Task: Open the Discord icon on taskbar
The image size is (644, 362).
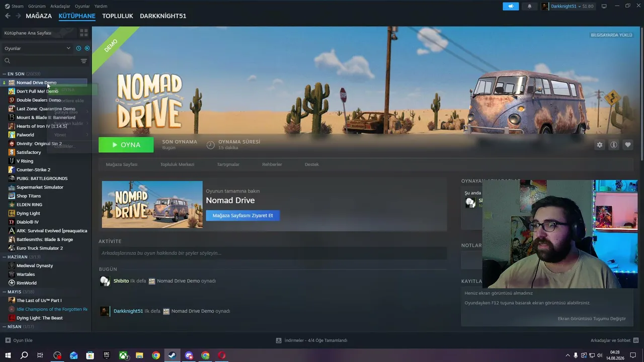Action: (189, 355)
